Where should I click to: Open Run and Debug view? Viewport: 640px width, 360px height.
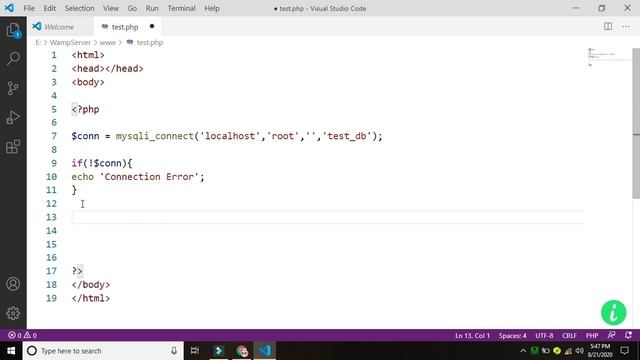point(13,118)
